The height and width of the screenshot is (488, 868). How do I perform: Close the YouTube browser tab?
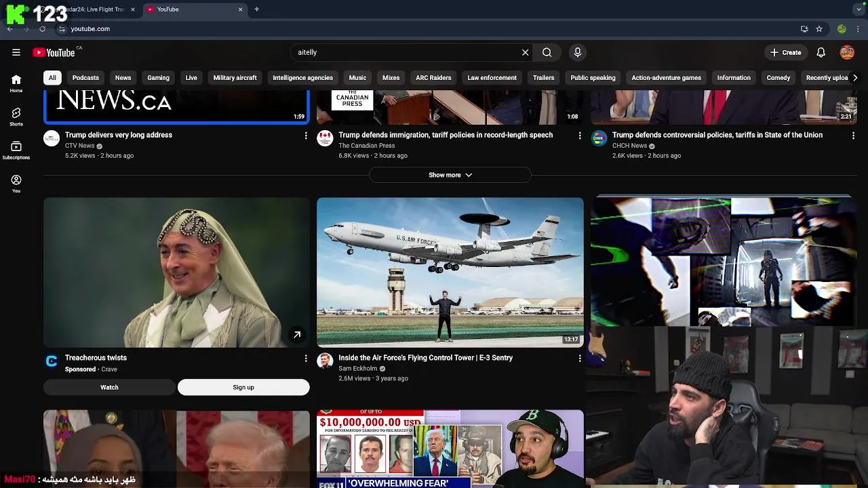pyautogui.click(x=240, y=9)
